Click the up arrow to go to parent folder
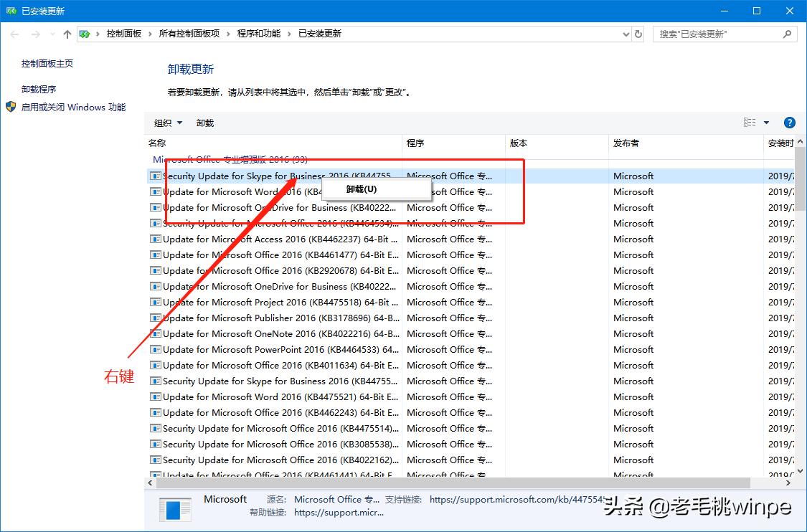This screenshot has height=532, width=807. pos(67,33)
